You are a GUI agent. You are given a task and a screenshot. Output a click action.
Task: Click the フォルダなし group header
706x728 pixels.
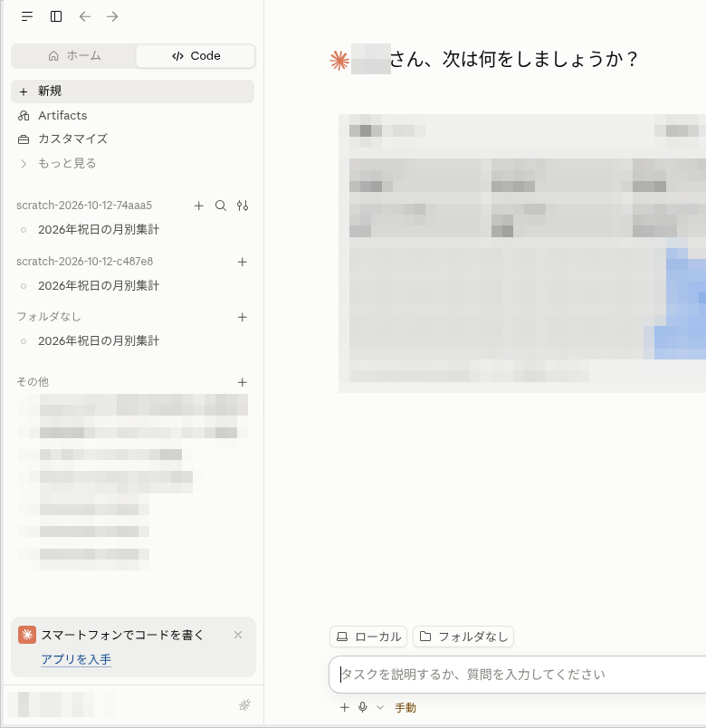[49, 317]
